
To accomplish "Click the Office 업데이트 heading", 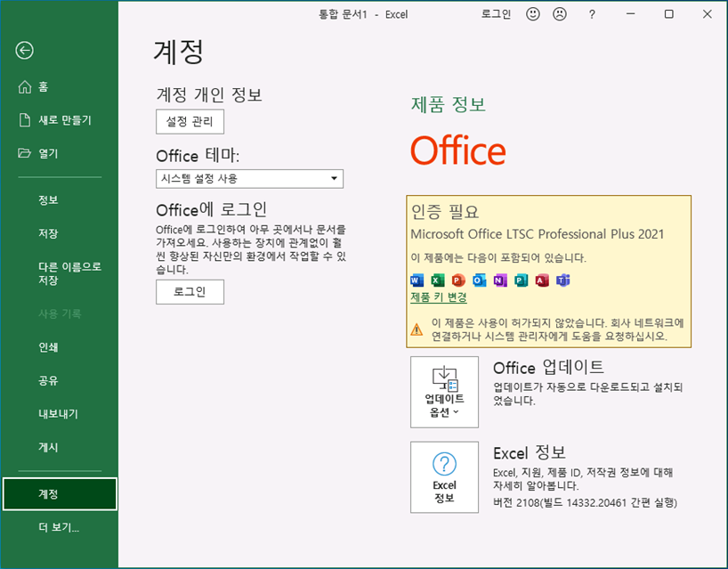I will [x=548, y=368].
